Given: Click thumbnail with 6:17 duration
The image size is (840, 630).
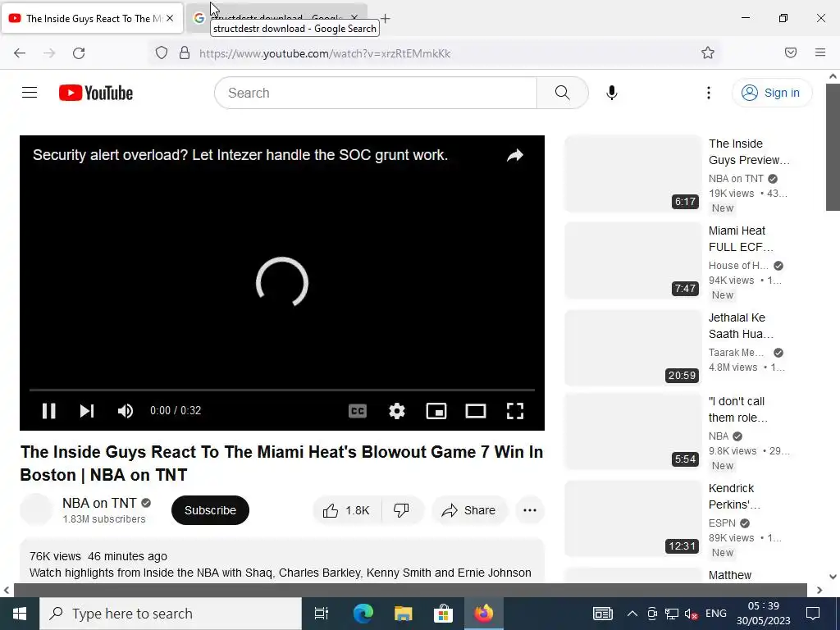Looking at the screenshot, I should point(633,174).
